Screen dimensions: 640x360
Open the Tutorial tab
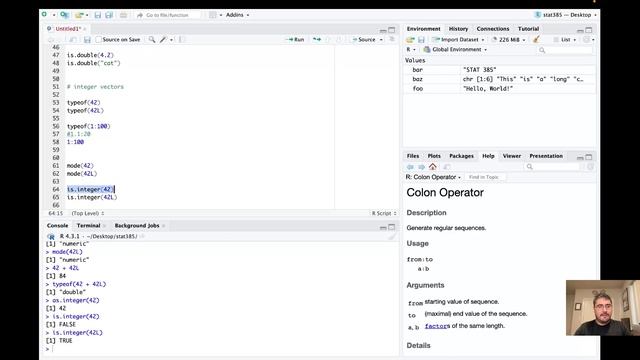pos(528,29)
